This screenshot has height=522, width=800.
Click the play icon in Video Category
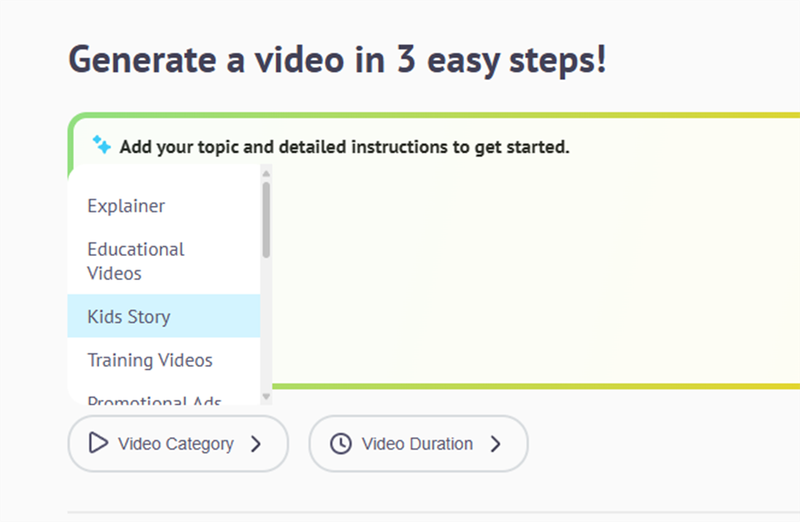98,443
